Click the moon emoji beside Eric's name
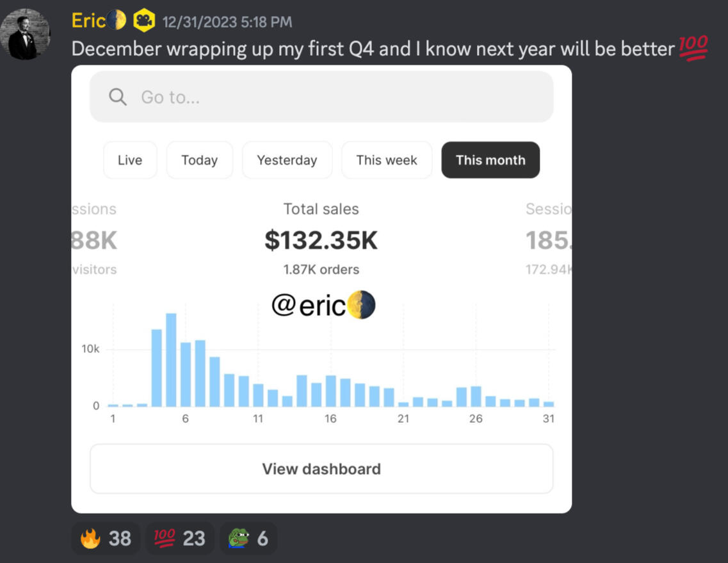The width and height of the screenshot is (728, 563). 116,20
